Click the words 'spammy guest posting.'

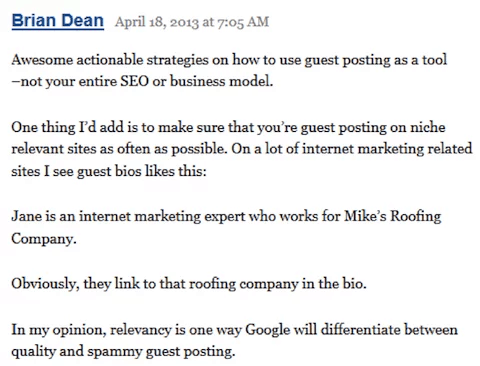pos(161,352)
